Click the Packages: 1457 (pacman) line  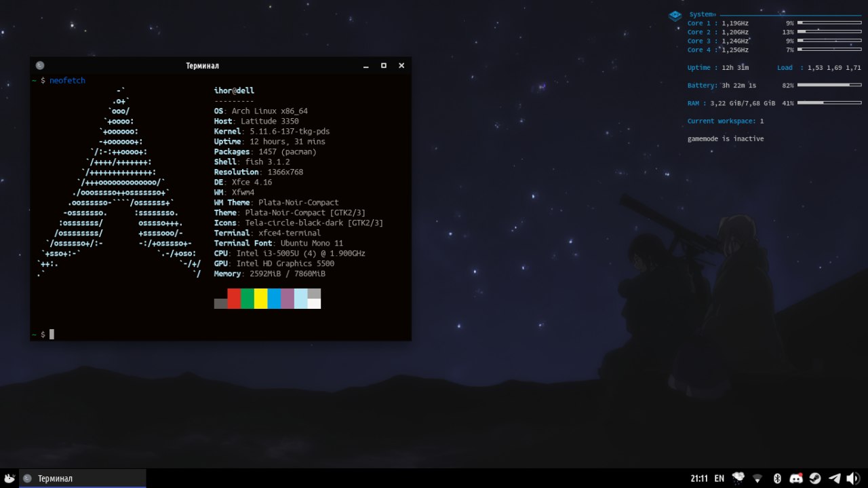265,151
